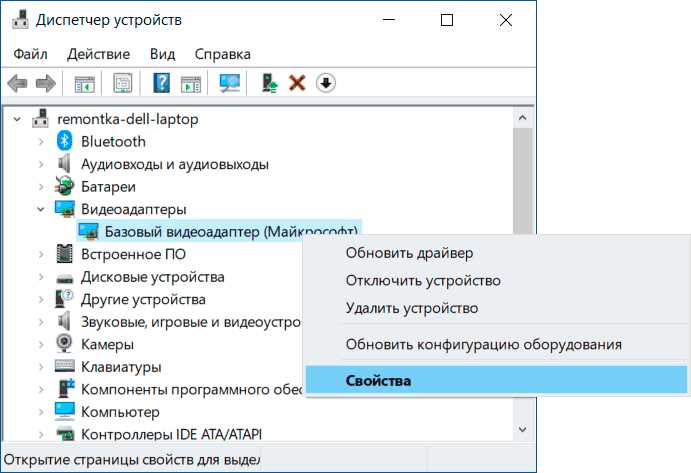
Task: Click the vertical scrollbar thumb
Action: (x=523, y=181)
